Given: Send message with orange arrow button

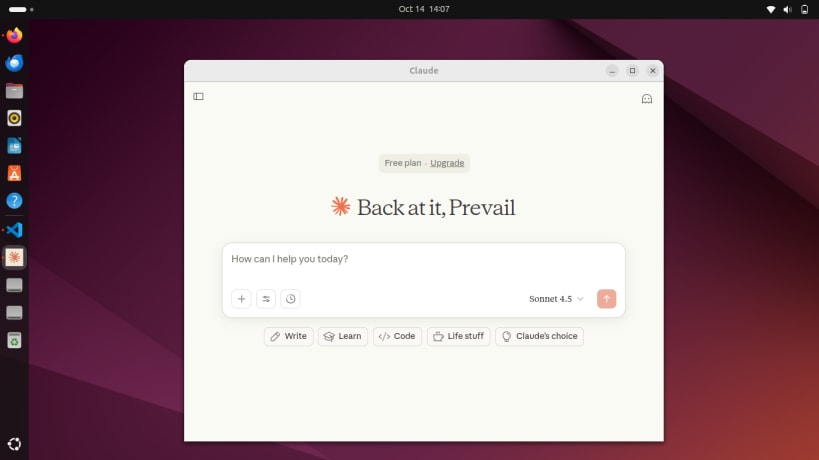Looking at the screenshot, I should tap(606, 299).
